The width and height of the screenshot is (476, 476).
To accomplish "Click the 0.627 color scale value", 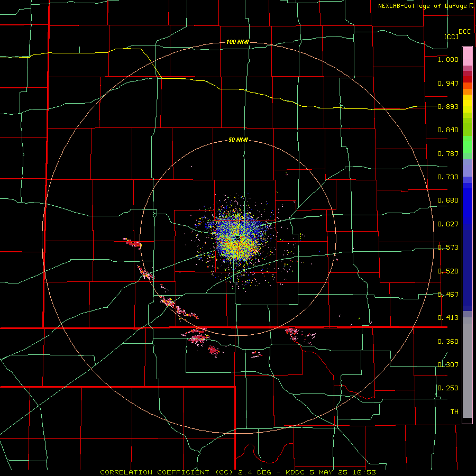I will pos(448,224).
